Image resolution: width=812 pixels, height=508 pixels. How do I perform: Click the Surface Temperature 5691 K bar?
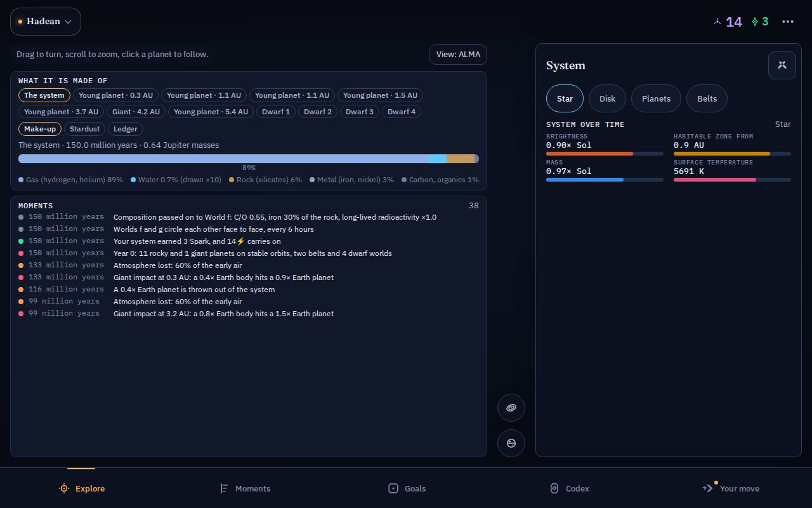(x=732, y=180)
